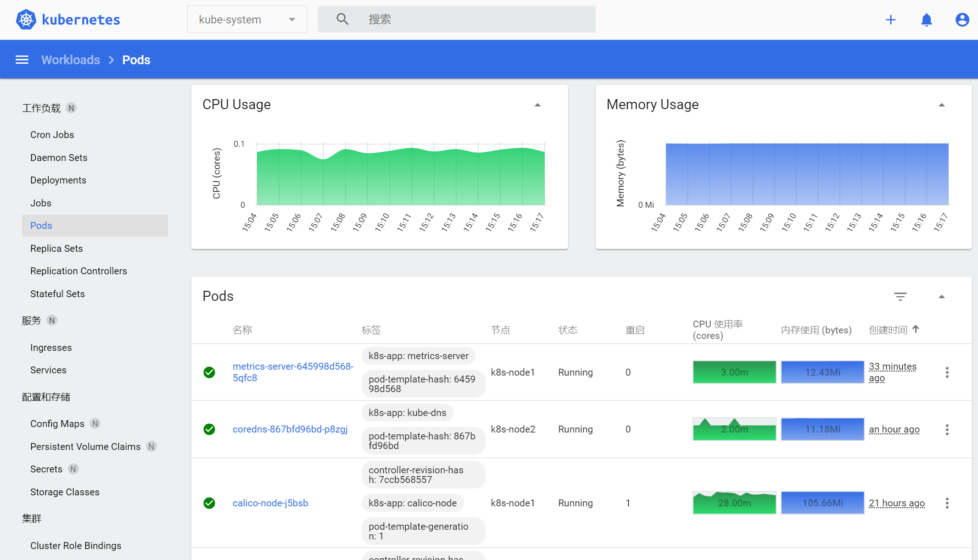The image size is (978, 560).
Task: Open the kube-system namespace dropdown
Action: pos(247,20)
